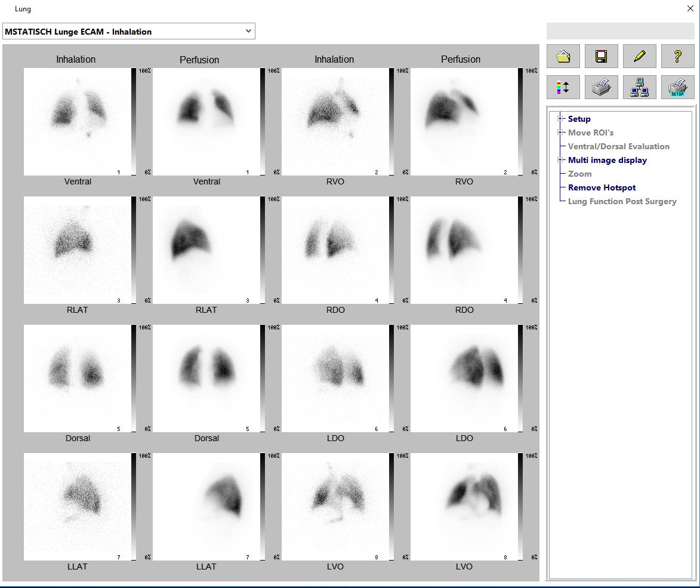Click the floppy disk save icon
The width and height of the screenshot is (700, 588).
click(602, 56)
